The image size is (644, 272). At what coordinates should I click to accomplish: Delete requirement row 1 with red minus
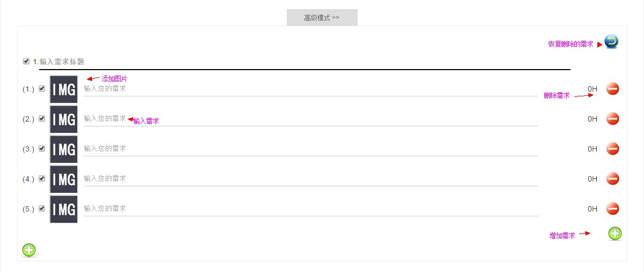coord(612,89)
